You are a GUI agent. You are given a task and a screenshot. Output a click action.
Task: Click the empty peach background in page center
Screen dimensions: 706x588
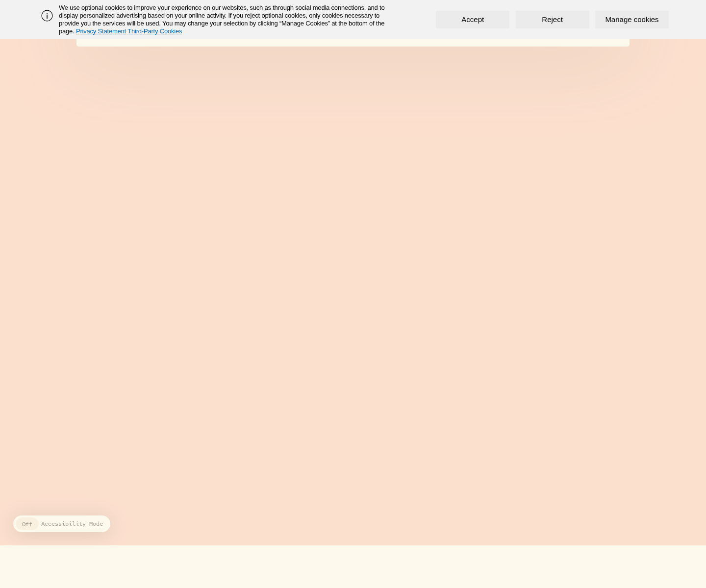[x=353, y=294]
